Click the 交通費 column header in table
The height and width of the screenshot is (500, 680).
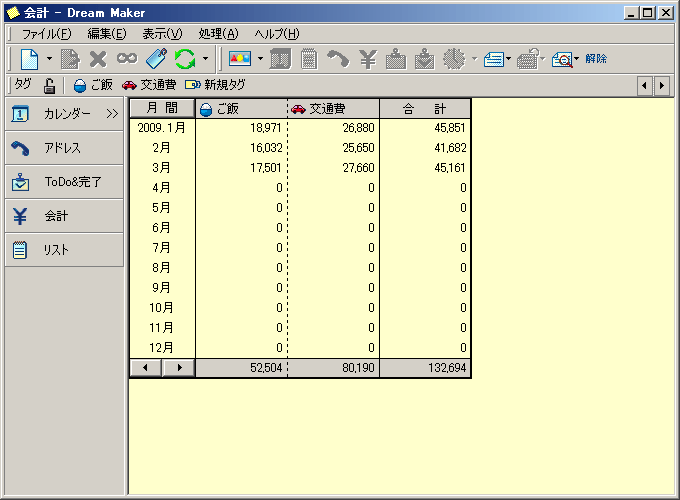point(333,108)
